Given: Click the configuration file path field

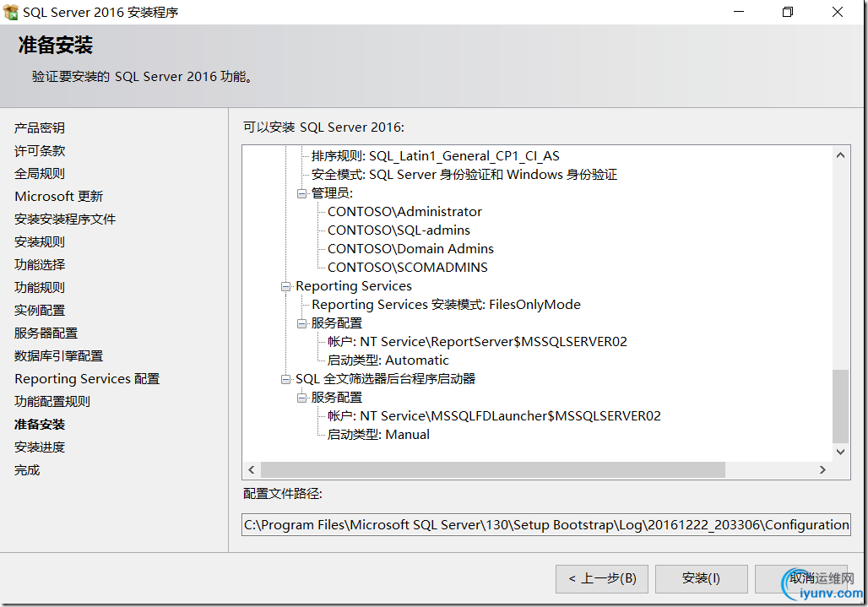Looking at the screenshot, I should point(545,524).
